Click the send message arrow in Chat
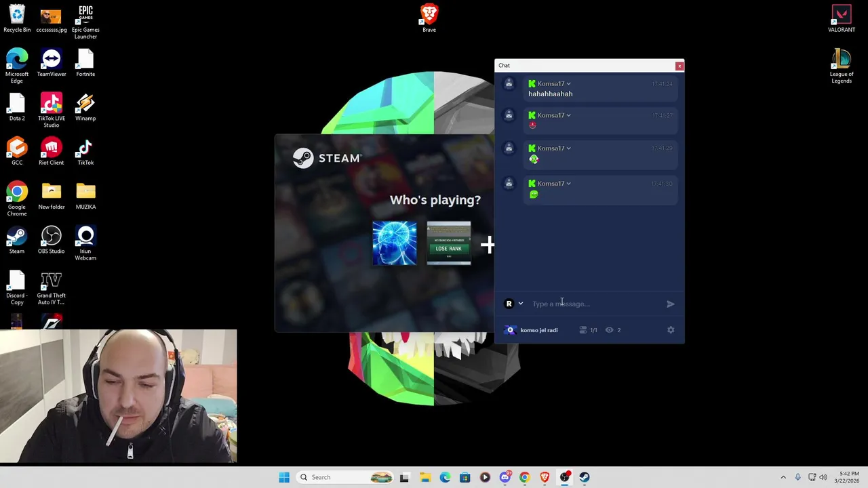The width and height of the screenshot is (868, 488). pyautogui.click(x=671, y=304)
